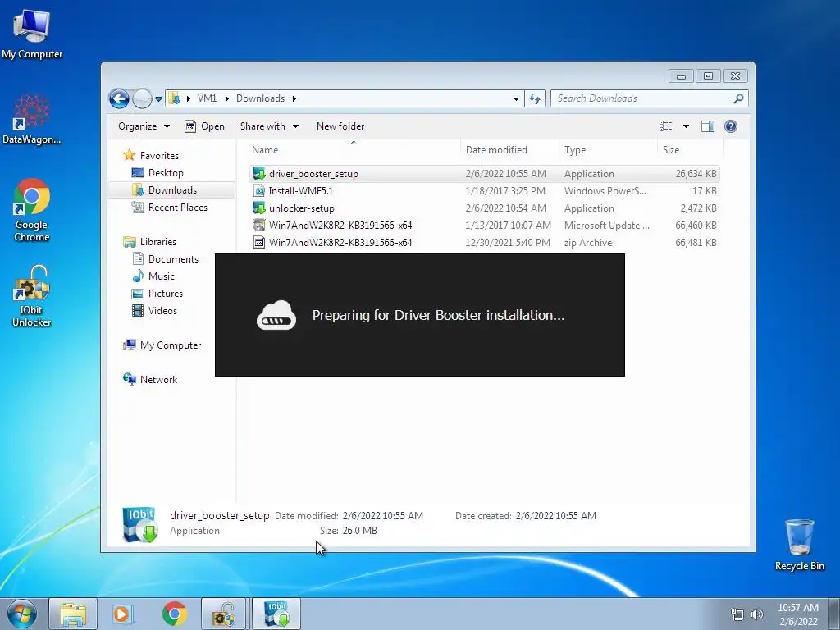This screenshot has width=840, height=630.
Task: Click the Windows Start button
Action: (x=22, y=614)
